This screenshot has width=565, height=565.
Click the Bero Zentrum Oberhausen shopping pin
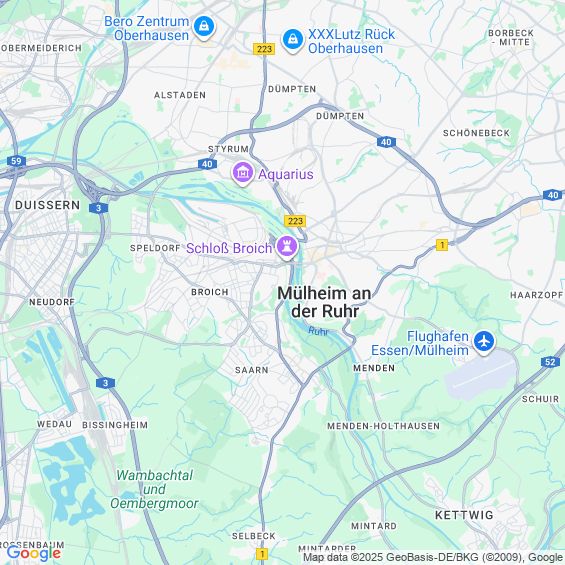[x=204, y=27]
